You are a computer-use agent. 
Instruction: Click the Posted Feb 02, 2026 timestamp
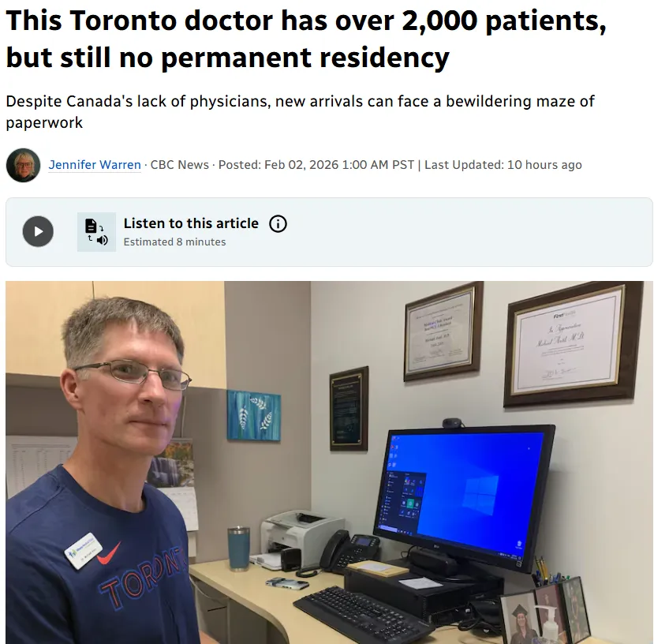pyautogui.click(x=316, y=165)
